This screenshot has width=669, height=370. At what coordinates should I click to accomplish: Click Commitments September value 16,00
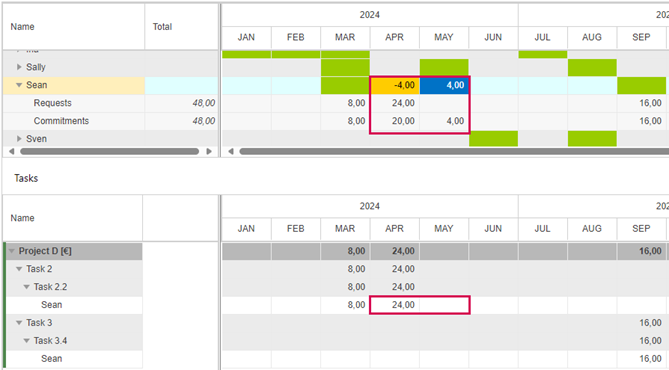click(650, 121)
